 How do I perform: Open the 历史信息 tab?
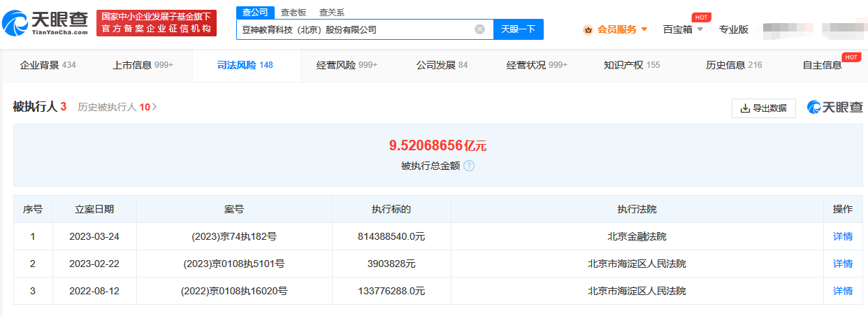click(734, 65)
